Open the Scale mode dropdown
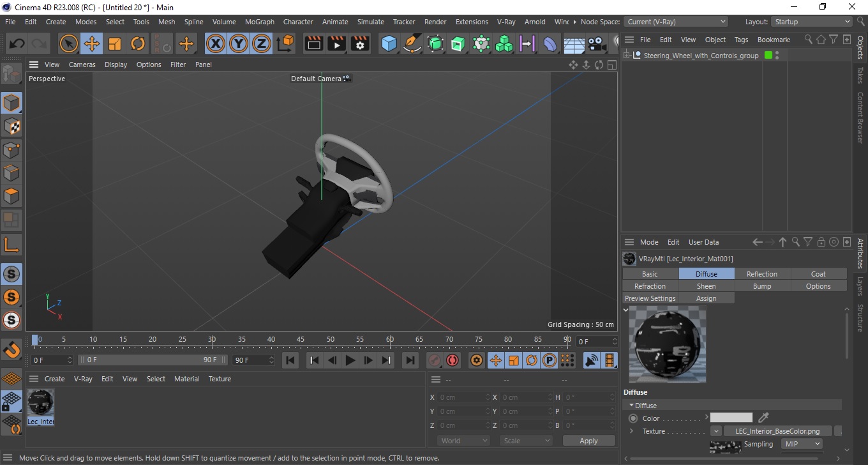Image resolution: width=868 pixels, height=465 pixels. 527,441
